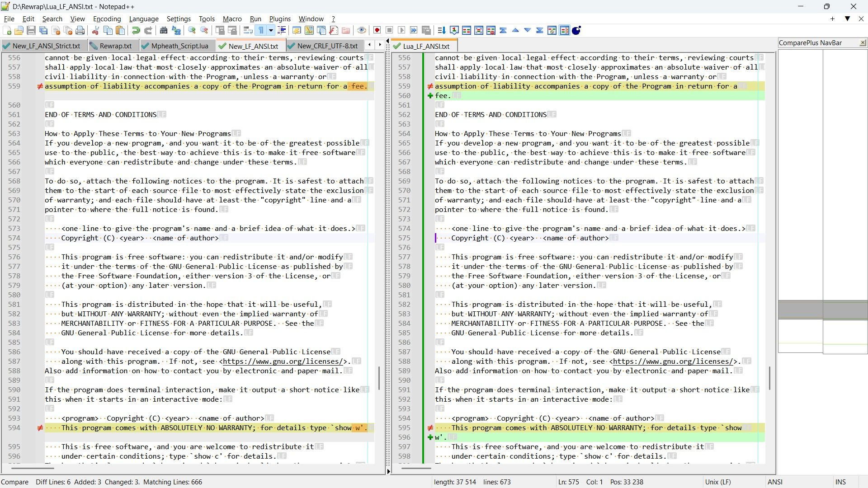Viewport: 868px width, 488px height.
Task: Close the ComparePlus NavBar panel
Action: 863,42
